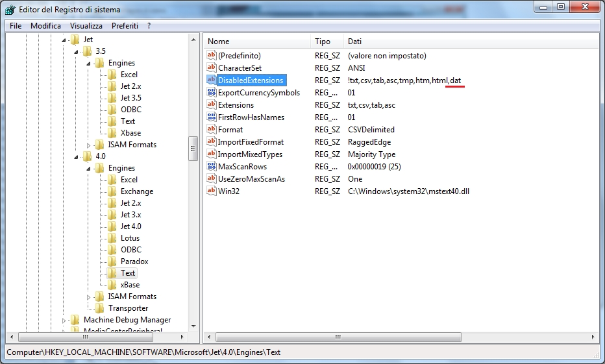605x364 pixels.
Task: Click tree pane scroll down arrow
Action: pos(193,326)
